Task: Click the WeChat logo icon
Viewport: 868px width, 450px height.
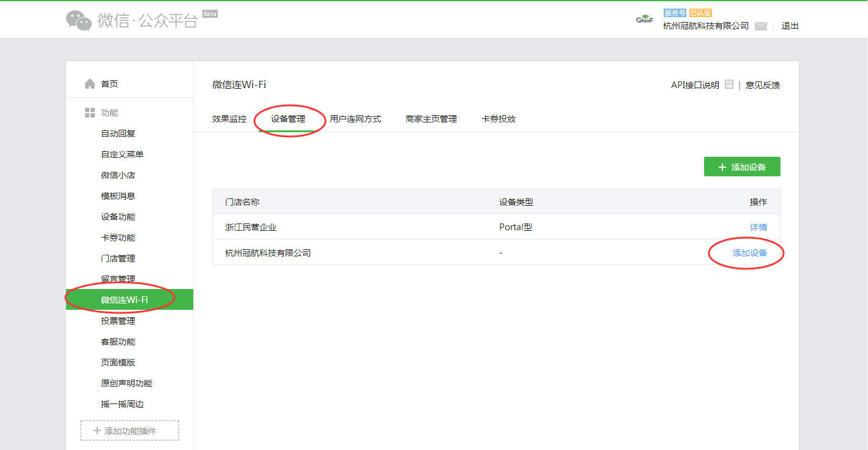Action: (x=79, y=21)
